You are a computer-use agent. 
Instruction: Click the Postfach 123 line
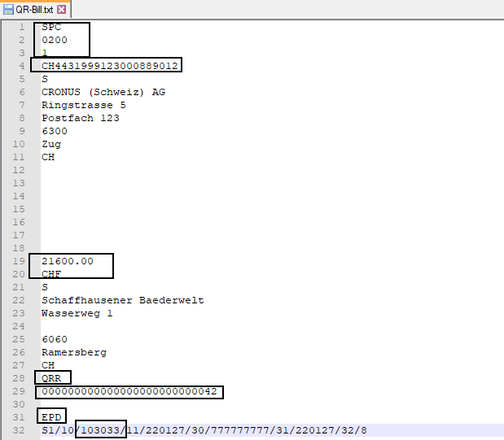[81, 118]
